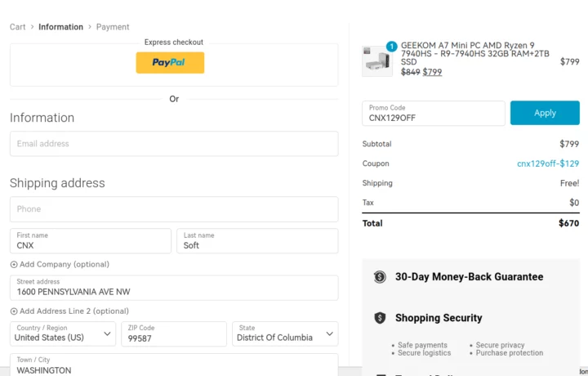Click the Safe payments bullet text

pyautogui.click(x=423, y=345)
